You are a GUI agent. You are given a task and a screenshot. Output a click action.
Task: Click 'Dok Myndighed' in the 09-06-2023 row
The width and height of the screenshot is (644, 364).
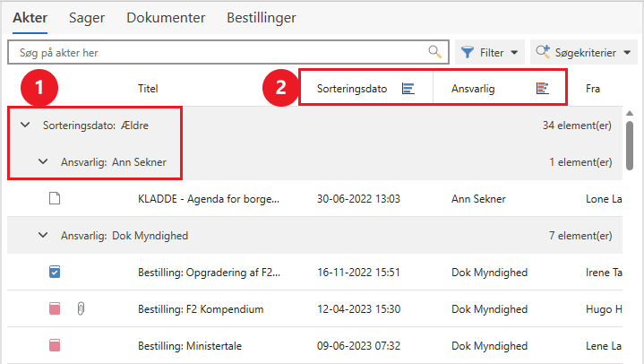point(489,345)
